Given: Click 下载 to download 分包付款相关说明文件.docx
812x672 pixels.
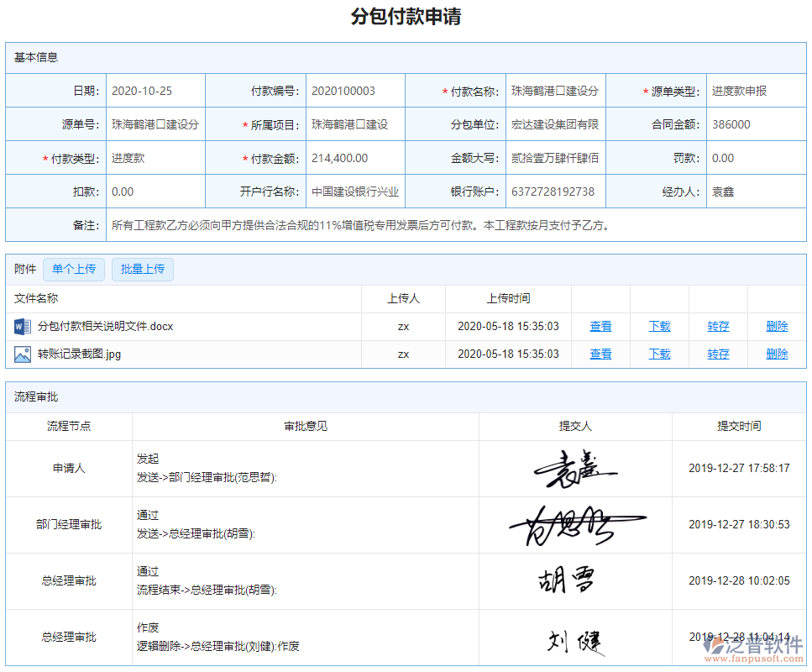Looking at the screenshot, I should pos(658,327).
